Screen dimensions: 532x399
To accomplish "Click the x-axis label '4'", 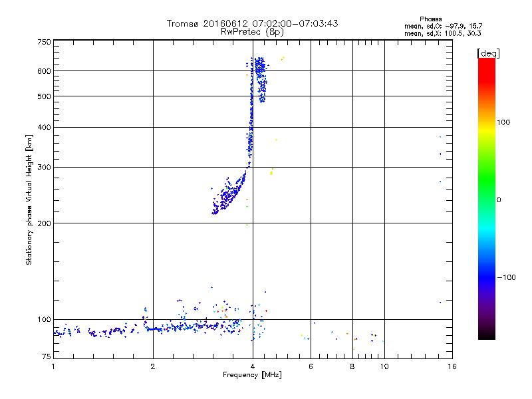I will point(253,366).
